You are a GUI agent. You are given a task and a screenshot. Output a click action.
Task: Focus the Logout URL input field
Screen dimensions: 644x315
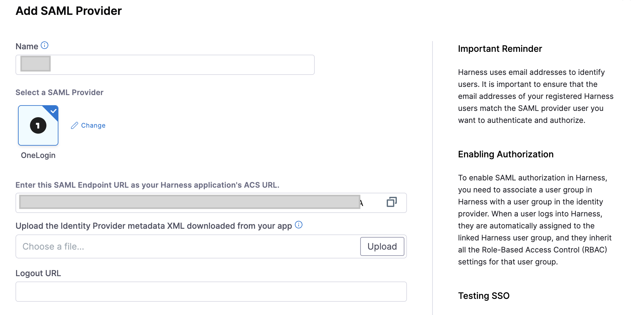tap(211, 292)
